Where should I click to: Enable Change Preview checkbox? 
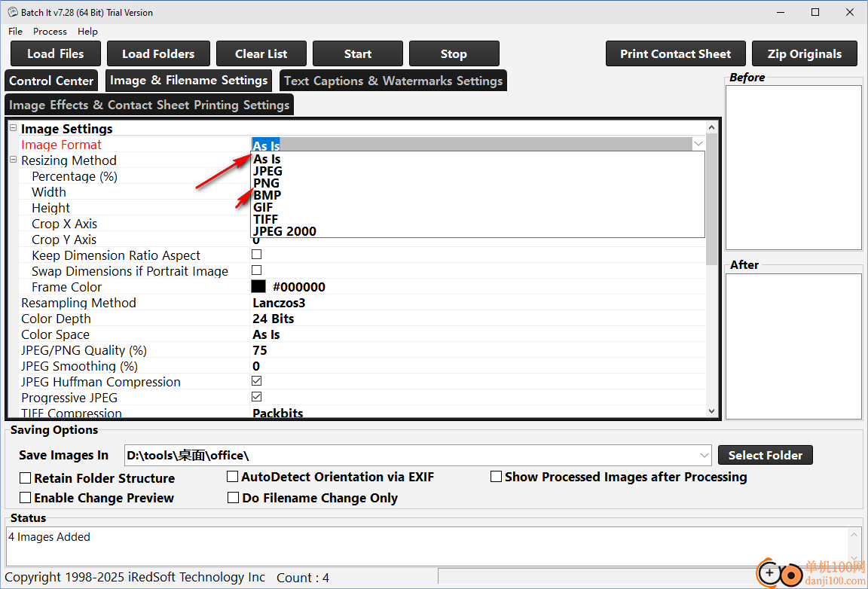click(x=26, y=498)
